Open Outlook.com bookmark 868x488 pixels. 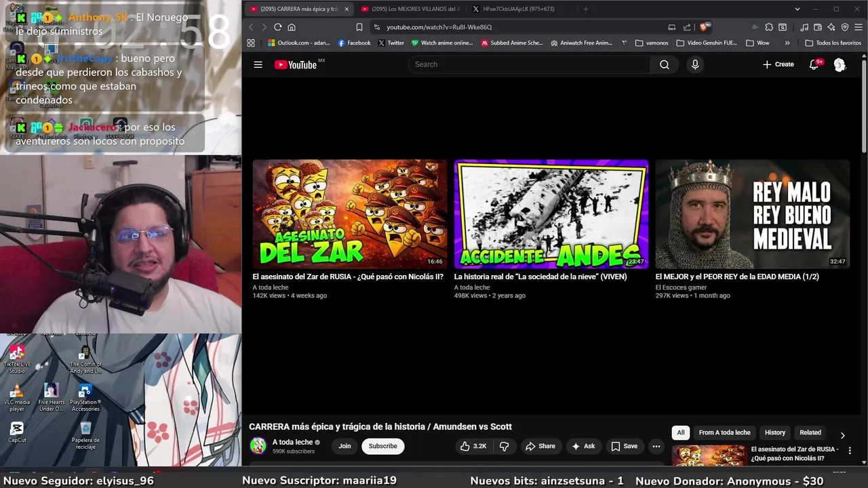coord(298,43)
